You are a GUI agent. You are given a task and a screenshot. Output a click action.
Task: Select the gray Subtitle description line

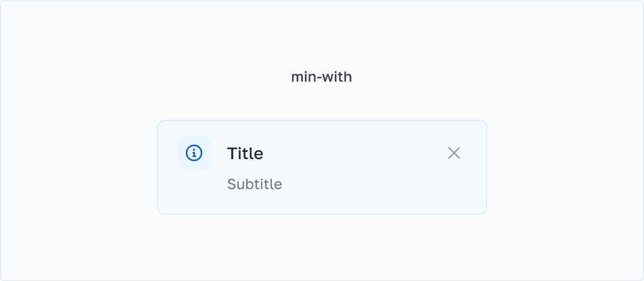[254, 184]
